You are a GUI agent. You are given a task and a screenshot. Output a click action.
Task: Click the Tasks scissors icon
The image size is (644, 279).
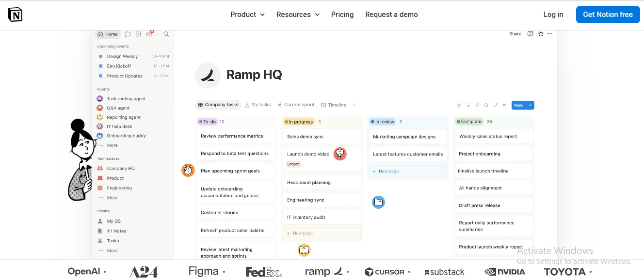(100, 241)
